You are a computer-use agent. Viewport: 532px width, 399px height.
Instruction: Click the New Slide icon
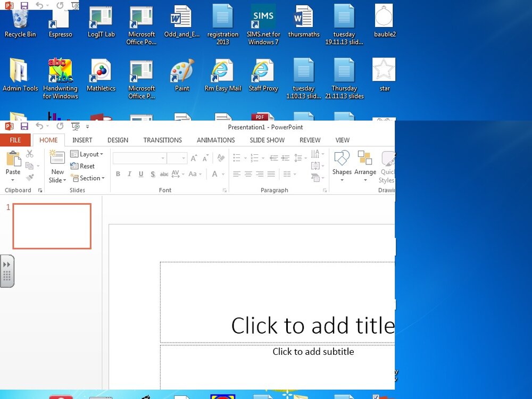point(57,157)
